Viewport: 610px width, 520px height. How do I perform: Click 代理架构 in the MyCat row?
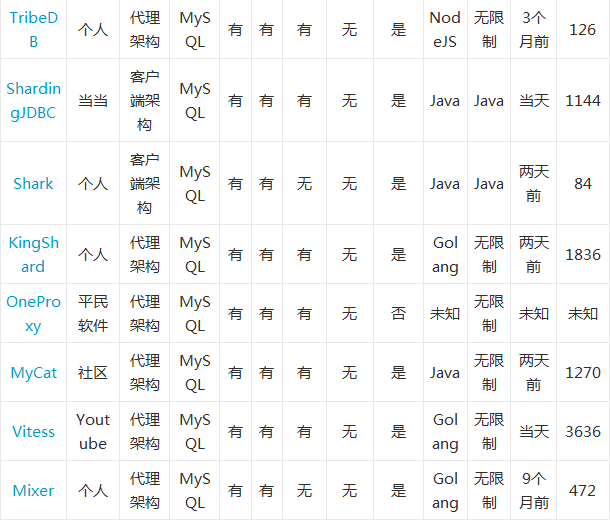point(144,373)
